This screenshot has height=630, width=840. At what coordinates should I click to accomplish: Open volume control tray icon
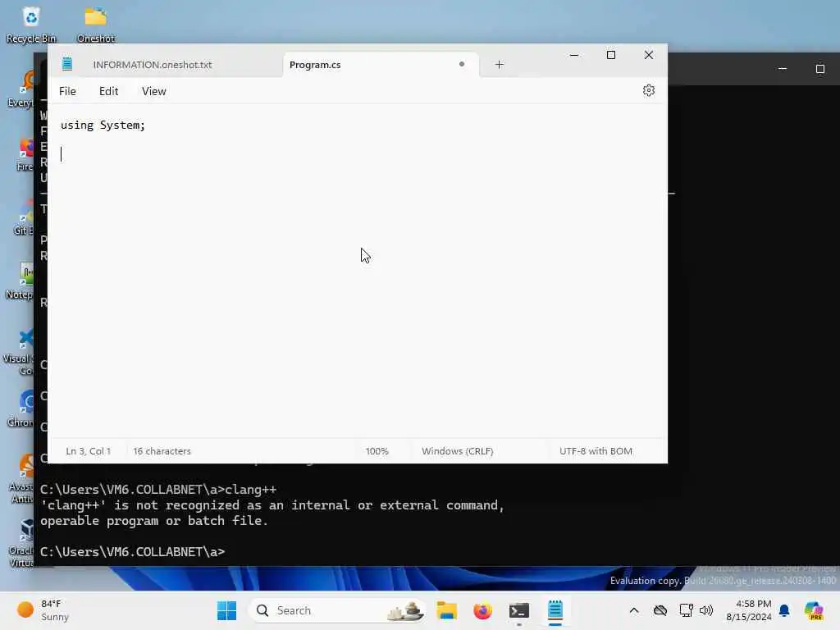[x=706, y=610]
